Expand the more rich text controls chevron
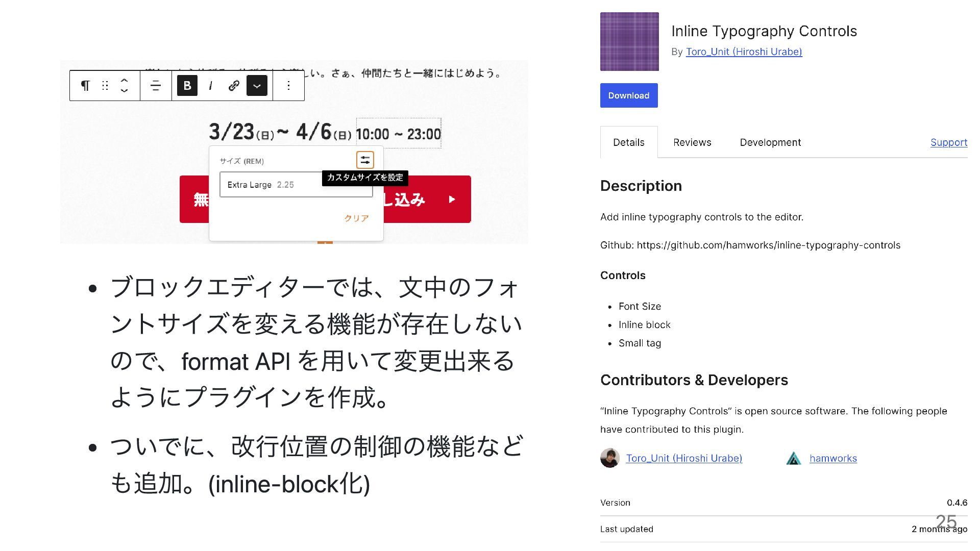 click(x=257, y=86)
